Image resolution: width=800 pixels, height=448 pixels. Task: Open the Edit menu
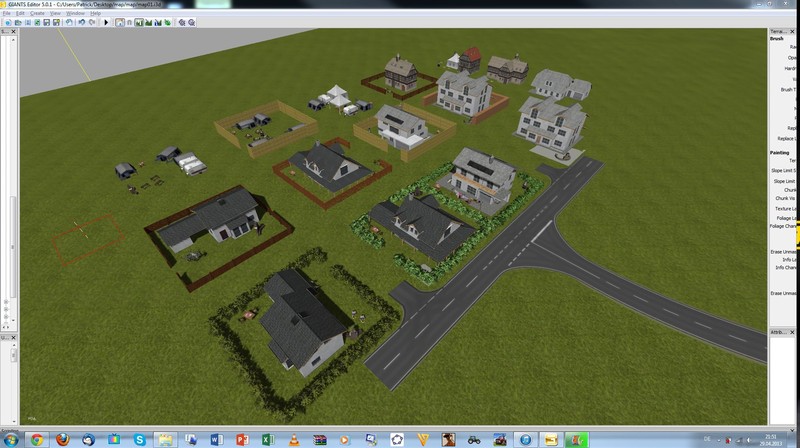click(x=20, y=13)
